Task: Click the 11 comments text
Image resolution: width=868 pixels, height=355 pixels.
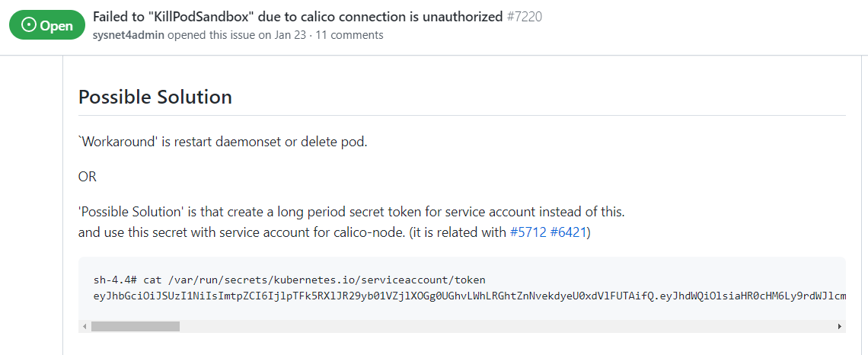Action: pos(349,36)
